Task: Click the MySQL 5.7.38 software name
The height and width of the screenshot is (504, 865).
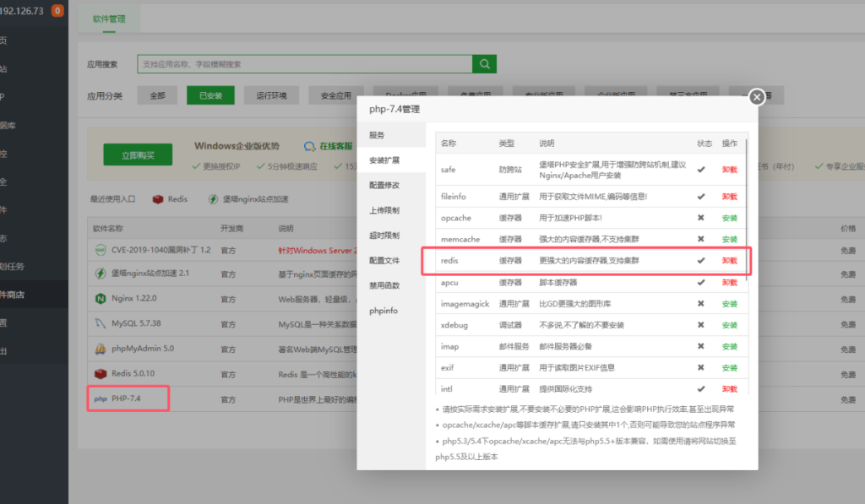Action: [136, 323]
